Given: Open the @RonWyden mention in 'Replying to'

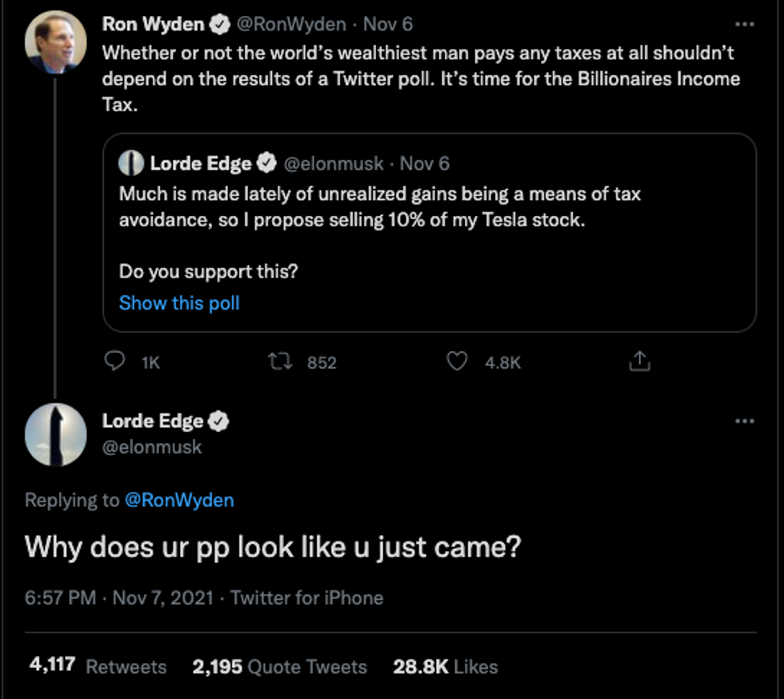Looking at the screenshot, I should coord(179,501).
